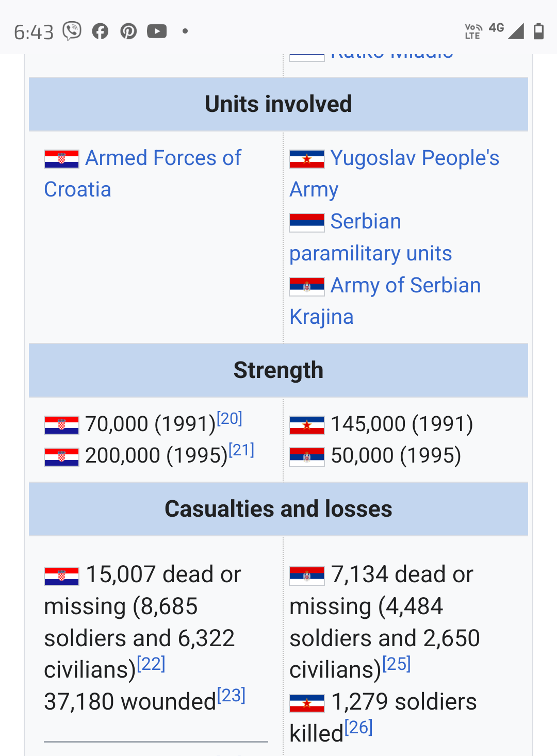557x756 pixels.
Task: Tap the Facebook notification icon in status bar
Action: click(x=100, y=31)
